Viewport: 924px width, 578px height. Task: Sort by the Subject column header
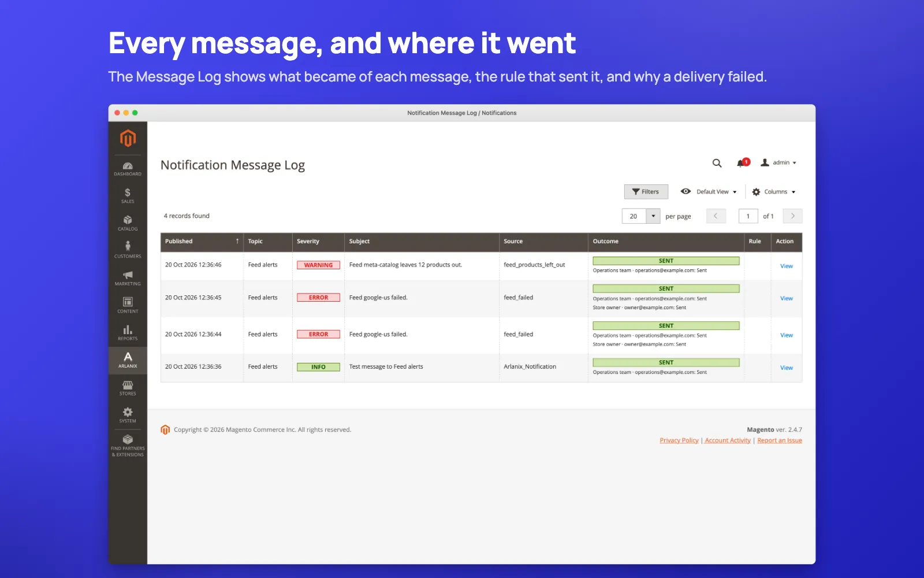422,242
